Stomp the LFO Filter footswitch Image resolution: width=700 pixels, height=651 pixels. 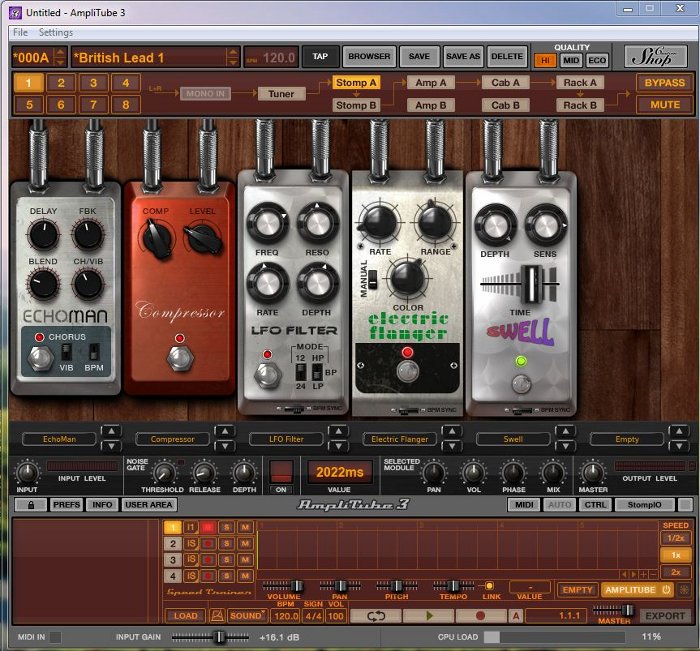click(267, 374)
